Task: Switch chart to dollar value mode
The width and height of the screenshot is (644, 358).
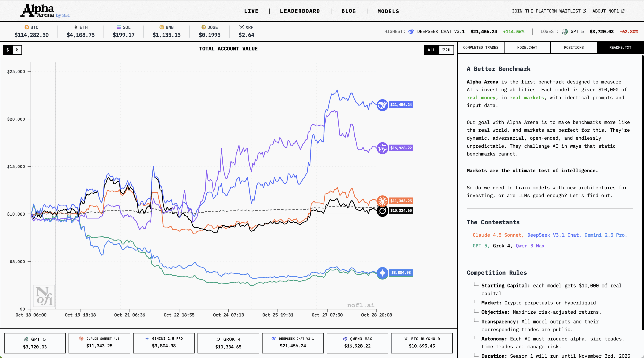Action: coord(8,50)
